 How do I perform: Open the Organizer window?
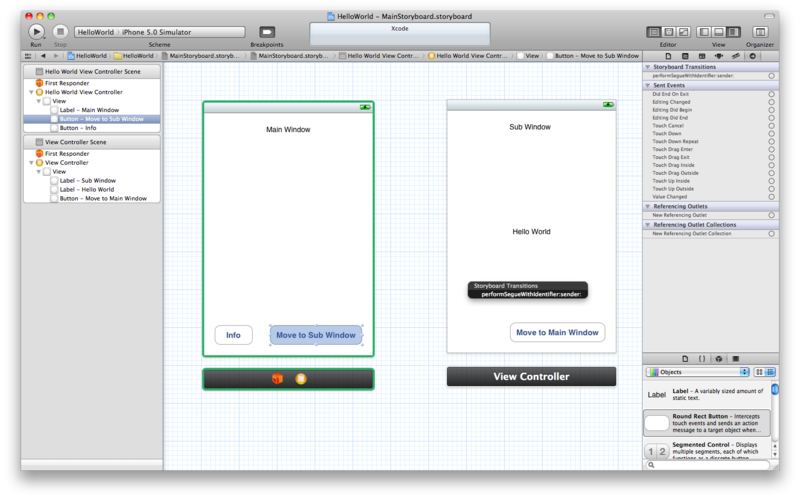760,32
